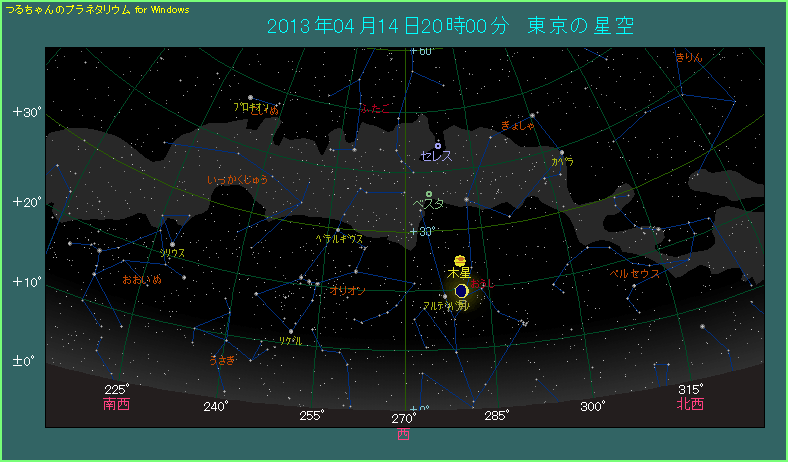
Task: Select the Ceres (セレス) marker
Action: 438,146
